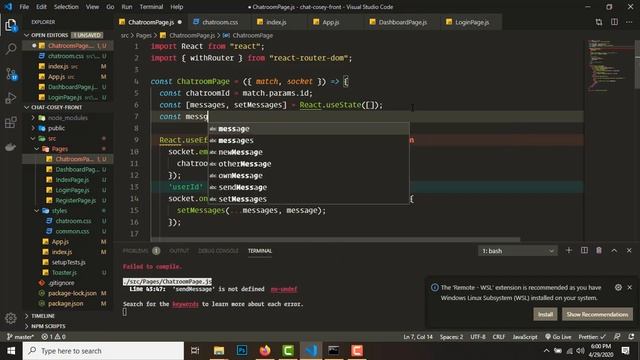Open Windows Start menu
Image resolution: width=640 pixels, height=360 pixels.
point(11,351)
